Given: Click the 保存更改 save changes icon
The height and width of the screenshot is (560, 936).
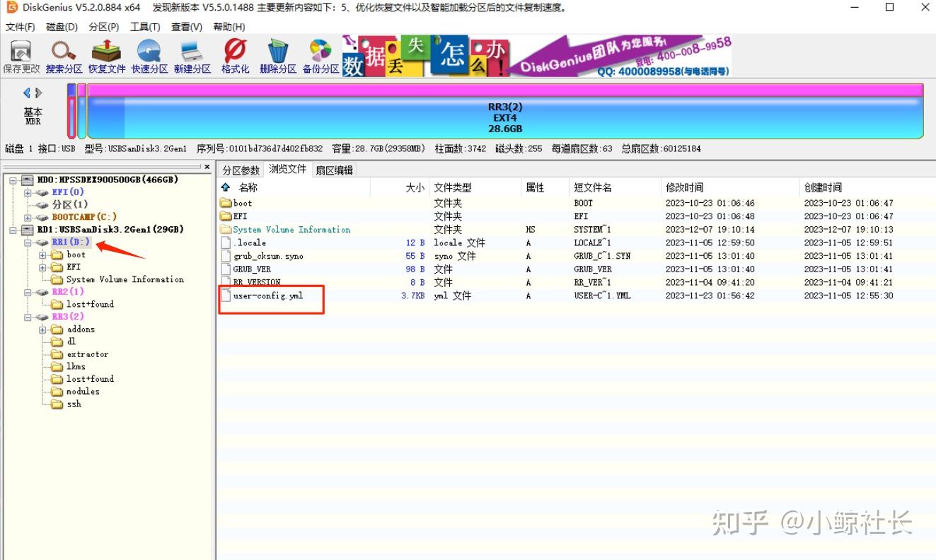Looking at the screenshot, I should point(21,55).
